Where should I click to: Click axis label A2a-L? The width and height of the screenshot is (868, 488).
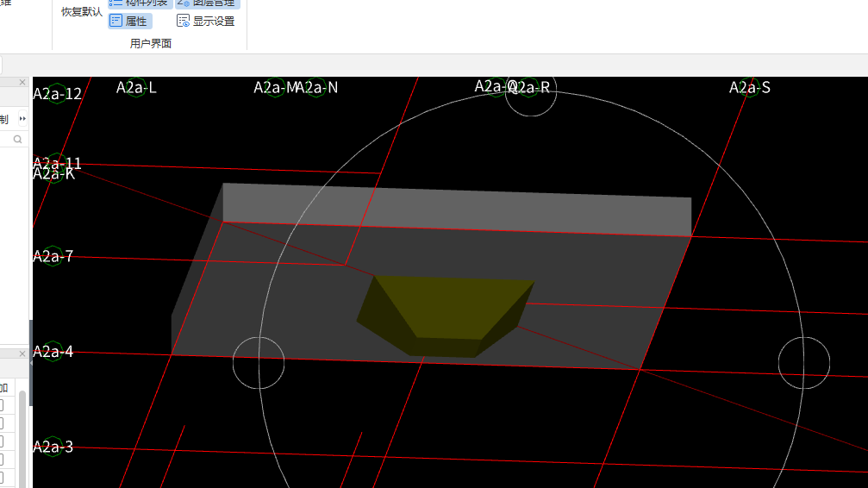coord(136,88)
